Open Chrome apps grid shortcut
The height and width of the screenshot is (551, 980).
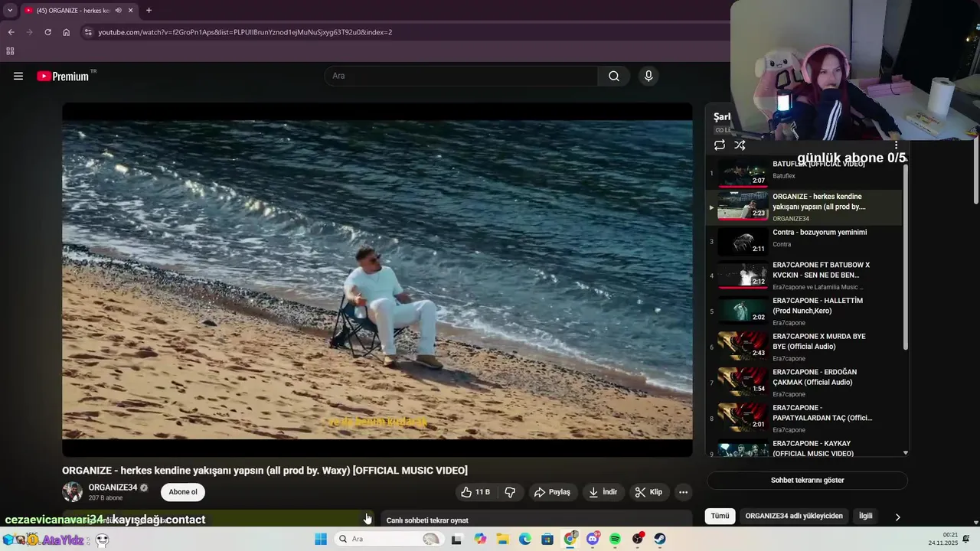click(10, 51)
